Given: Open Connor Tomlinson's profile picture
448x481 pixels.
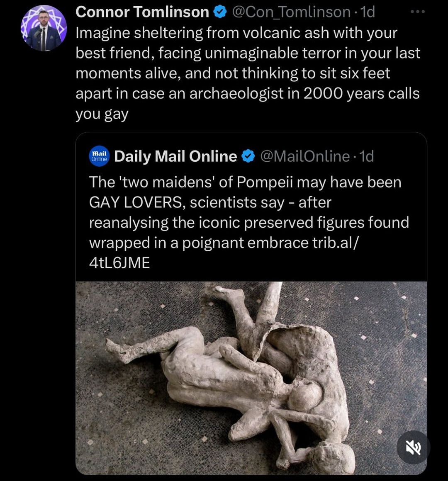Looking at the screenshot, I should pyautogui.click(x=44, y=28).
